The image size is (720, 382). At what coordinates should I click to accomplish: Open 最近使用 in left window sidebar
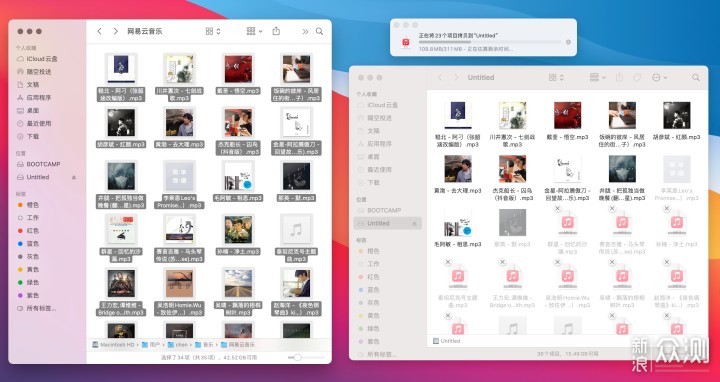tap(34, 123)
